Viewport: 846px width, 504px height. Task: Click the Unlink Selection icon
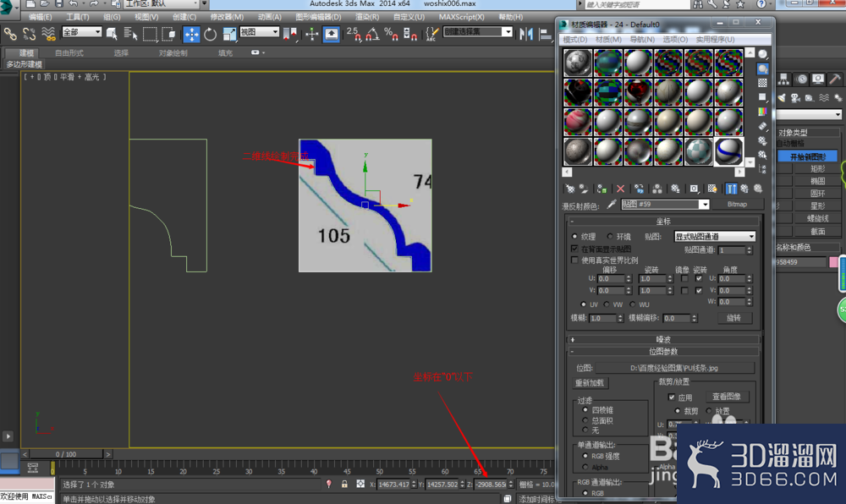click(29, 34)
